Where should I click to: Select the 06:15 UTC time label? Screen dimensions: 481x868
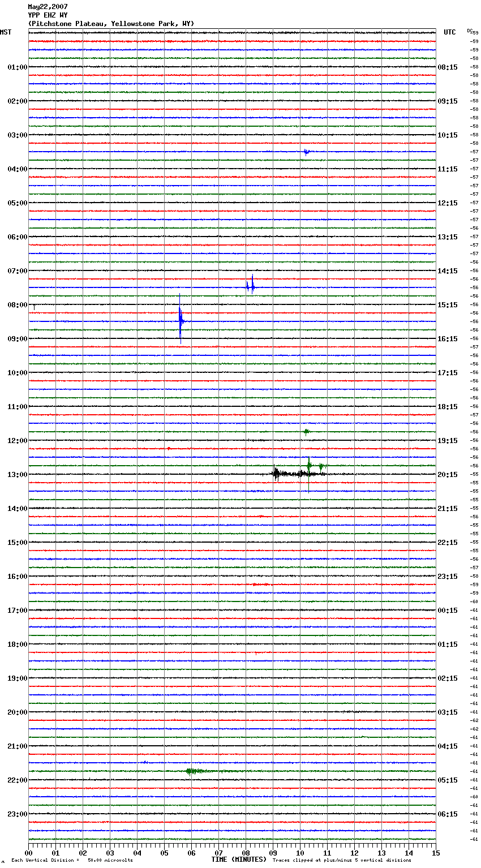(x=448, y=814)
